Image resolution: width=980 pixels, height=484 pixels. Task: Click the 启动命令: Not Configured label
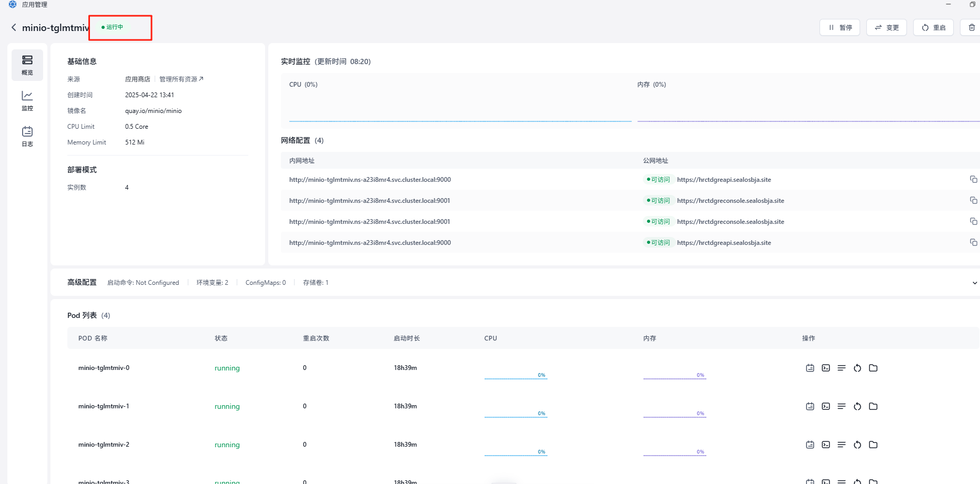pyautogui.click(x=143, y=283)
